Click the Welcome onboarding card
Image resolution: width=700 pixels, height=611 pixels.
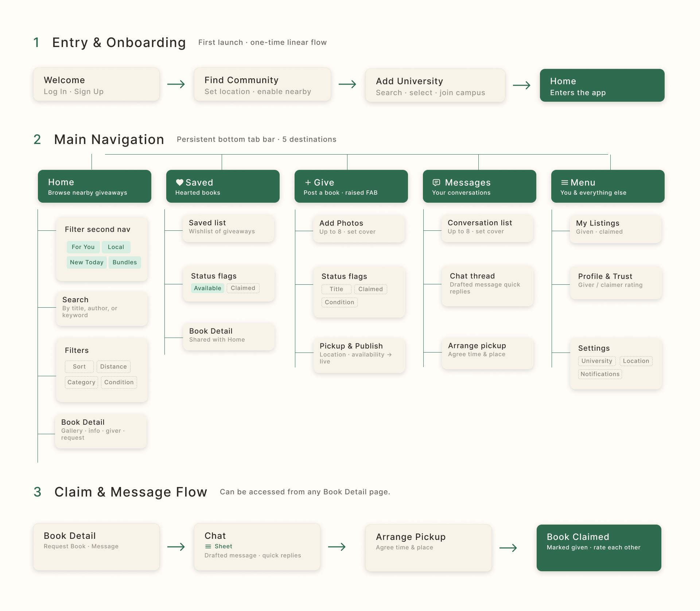[x=96, y=84]
